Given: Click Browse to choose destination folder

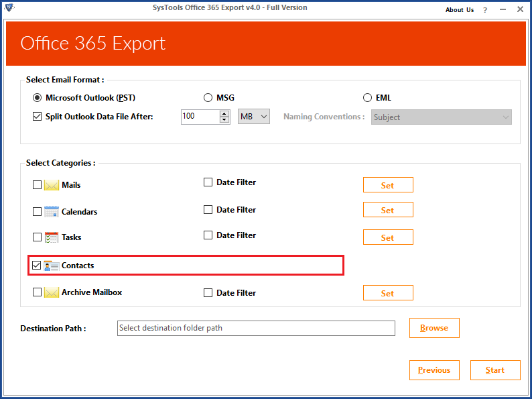Looking at the screenshot, I should click(434, 328).
